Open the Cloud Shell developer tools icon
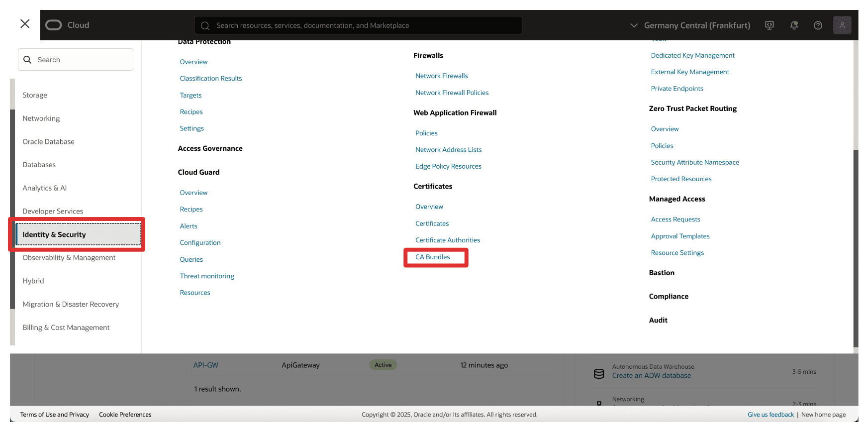Screen dimensions: 868x432 click(x=769, y=25)
